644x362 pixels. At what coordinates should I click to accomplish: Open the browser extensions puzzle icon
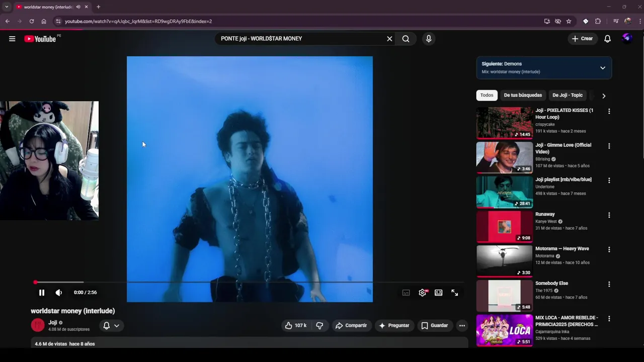click(598, 21)
